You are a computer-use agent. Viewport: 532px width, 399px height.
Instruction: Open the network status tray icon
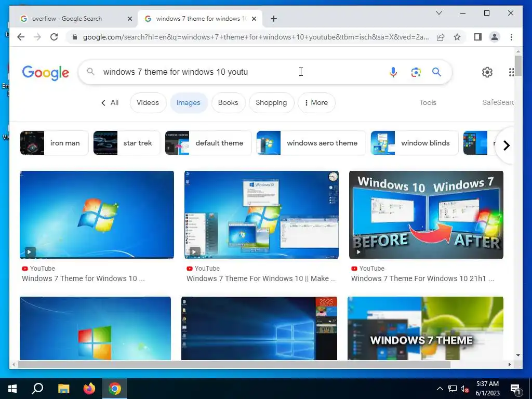point(453,389)
